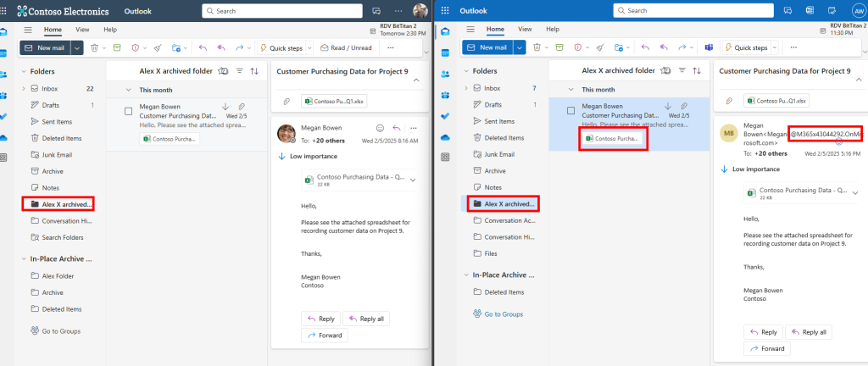
Task: Click Sweep broom icon in left toolbar
Action: point(158,48)
